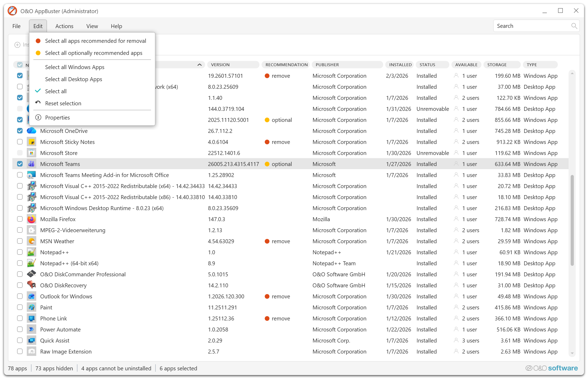This screenshot has width=588, height=379.
Task: Uncheck the Microsoft Teams checkbox
Action: 20,164
